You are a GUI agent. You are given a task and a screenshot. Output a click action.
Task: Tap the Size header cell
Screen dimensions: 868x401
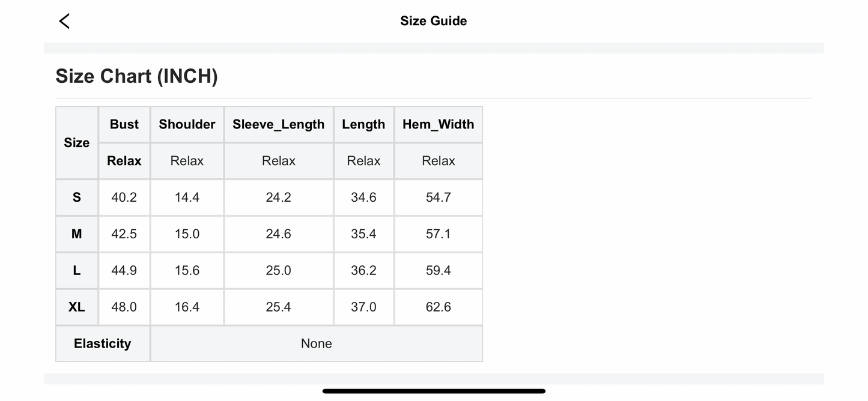(x=77, y=143)
